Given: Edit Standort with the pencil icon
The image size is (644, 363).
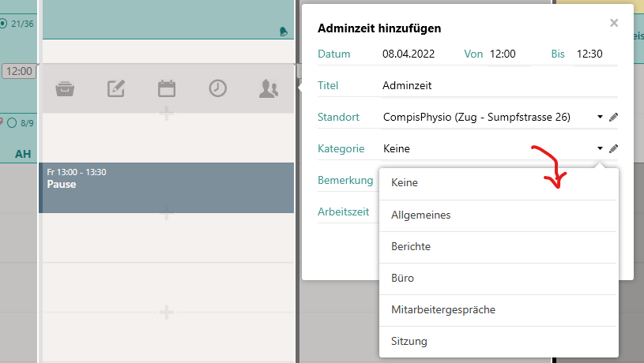Looking at the screenshot, I should click(614, 118).
